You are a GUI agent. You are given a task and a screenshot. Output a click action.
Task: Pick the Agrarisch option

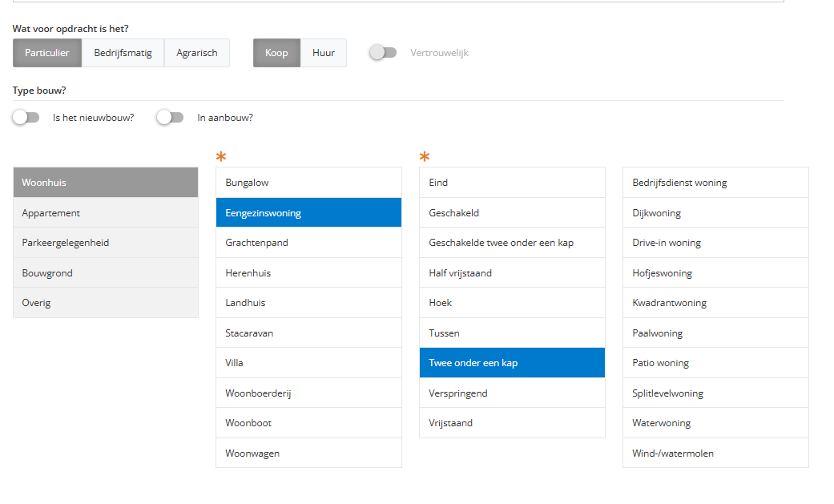[196, 53]
